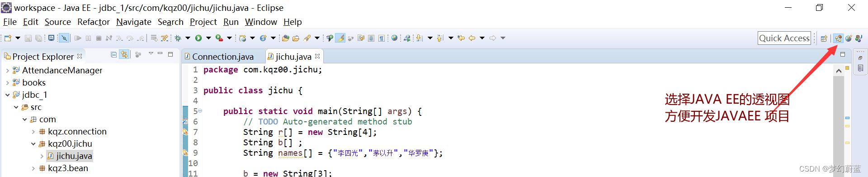This screenshot has height=177, width=868.
Task: Click the Open Task folder icon
Action: pos(296,38)
